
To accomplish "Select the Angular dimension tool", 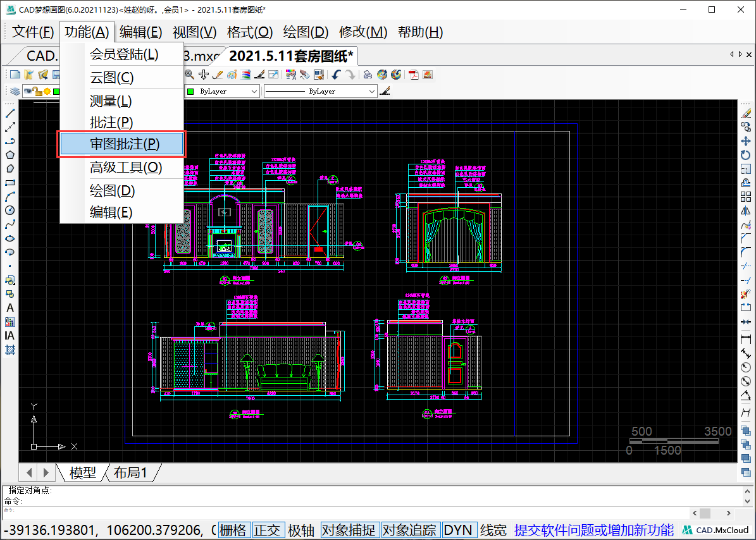I will (x=746, y=395).
